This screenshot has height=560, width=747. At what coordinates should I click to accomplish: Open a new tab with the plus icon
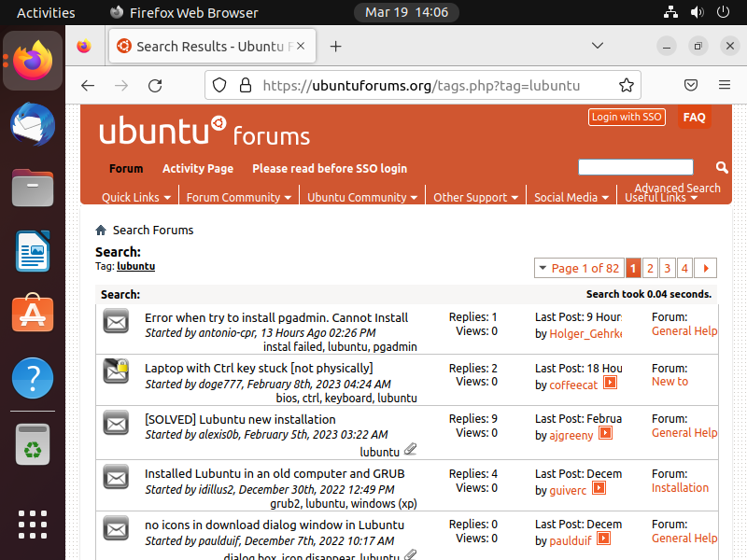(336, 46)
